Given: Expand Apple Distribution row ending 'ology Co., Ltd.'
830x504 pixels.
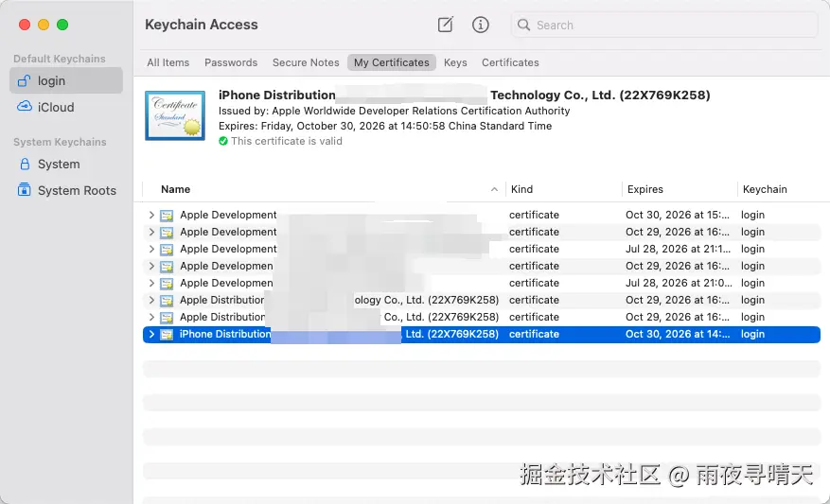Looking at the screenshot, I should point(151,300).
